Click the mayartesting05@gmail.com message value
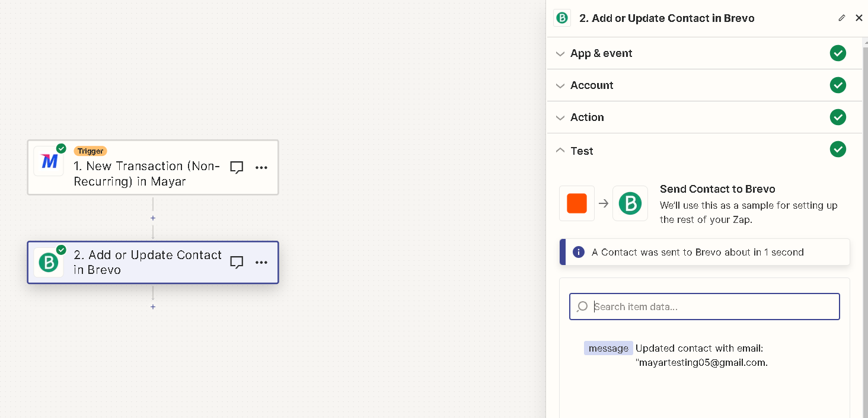 coord(701,355)
